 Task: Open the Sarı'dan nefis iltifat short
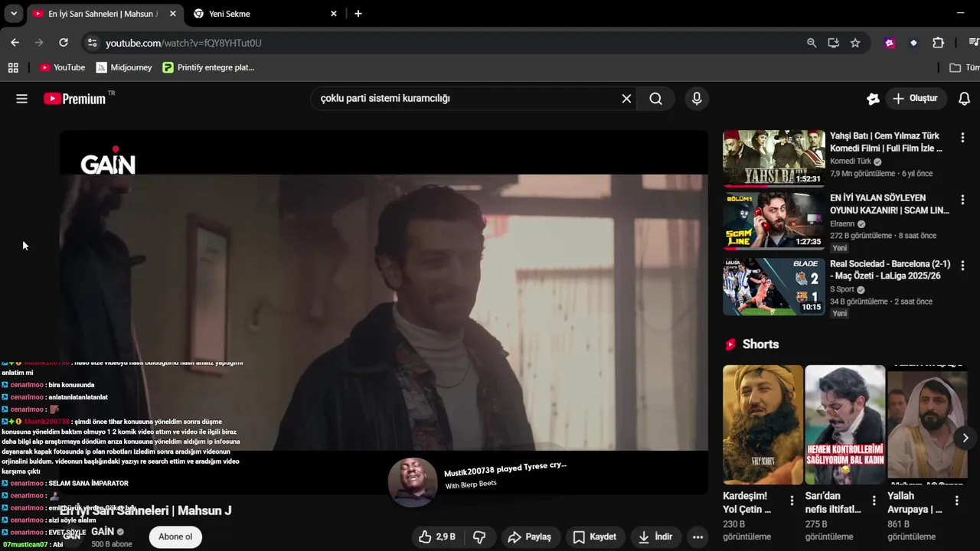845,425
